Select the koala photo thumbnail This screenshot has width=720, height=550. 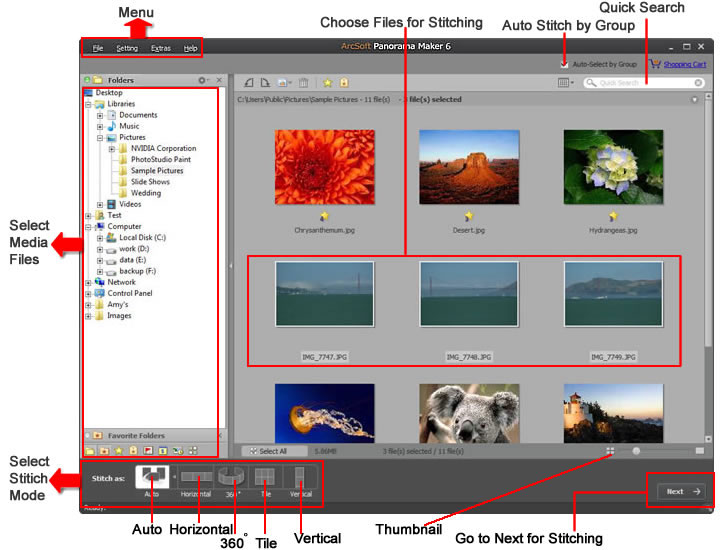coord(469,413)
